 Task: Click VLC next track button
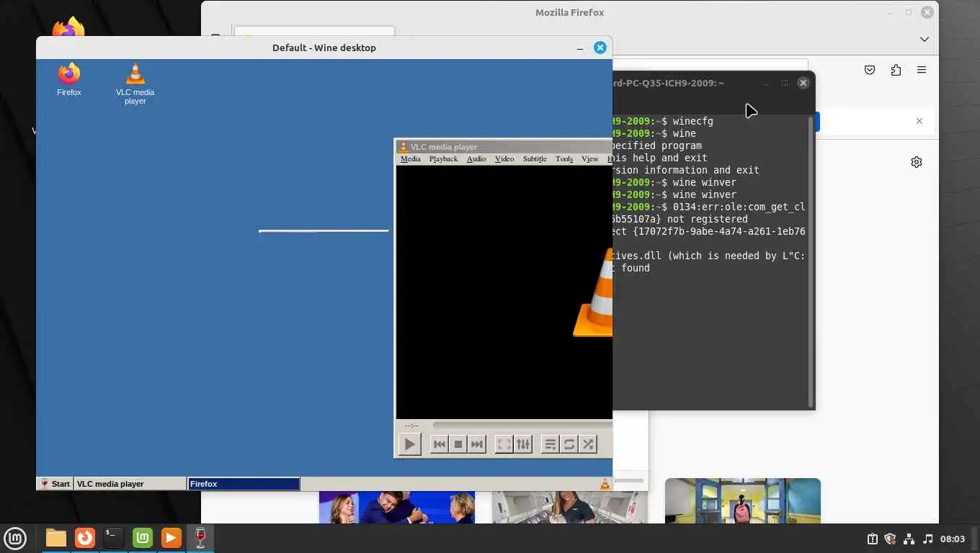click(x=476, y=444)
